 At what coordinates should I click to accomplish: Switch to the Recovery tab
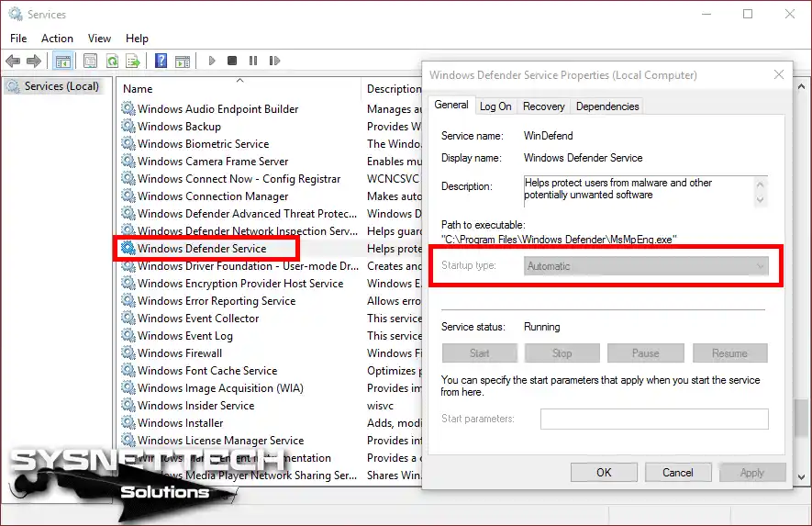point(543,106)
